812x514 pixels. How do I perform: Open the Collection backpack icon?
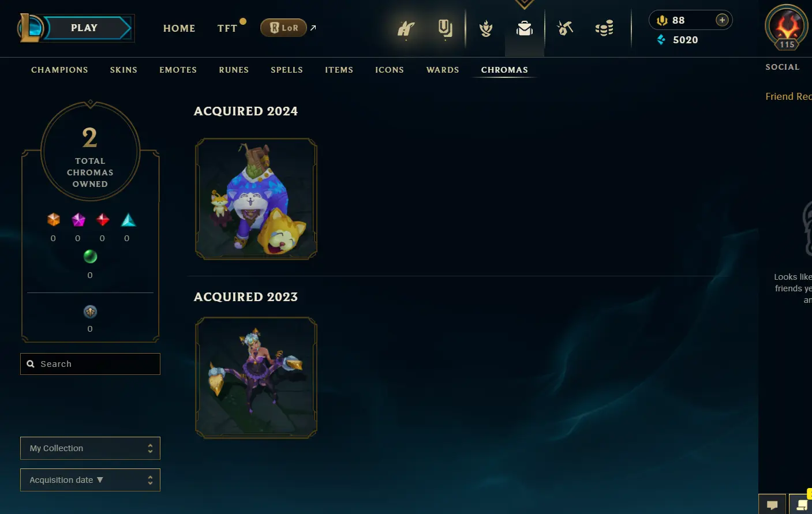pos(525,28)
